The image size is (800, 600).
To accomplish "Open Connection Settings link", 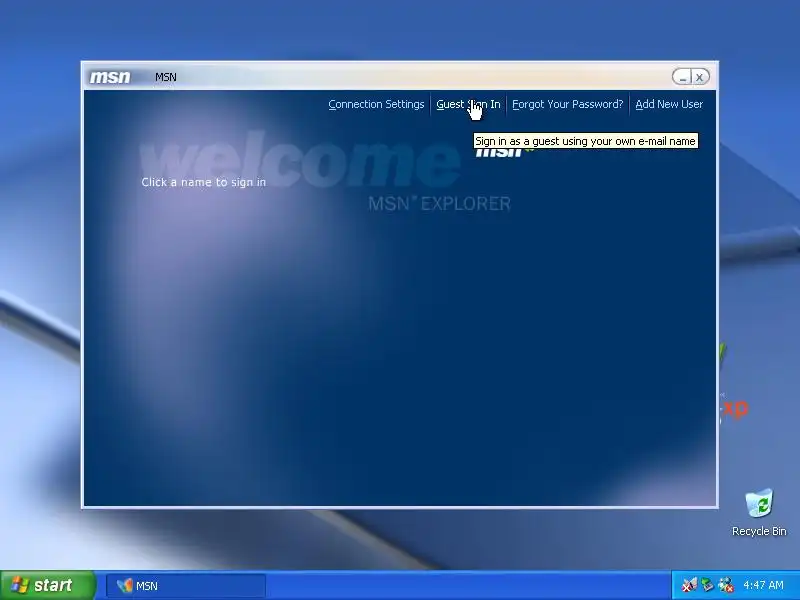I will click(x=376, y=104).
